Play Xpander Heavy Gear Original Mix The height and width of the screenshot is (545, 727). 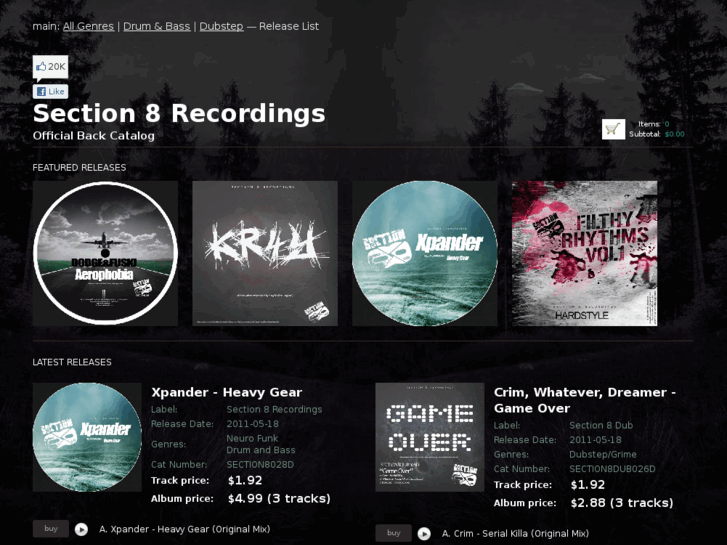[x=81, y=529]
